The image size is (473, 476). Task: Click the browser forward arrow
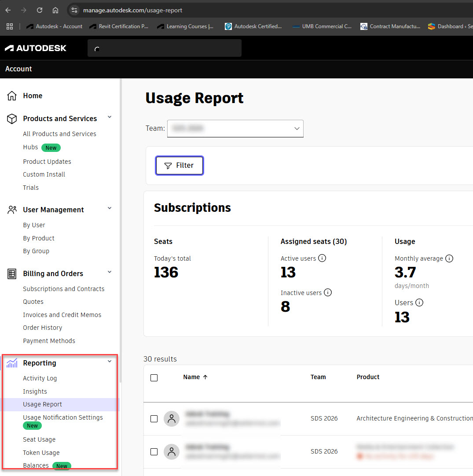click(24, 10)
